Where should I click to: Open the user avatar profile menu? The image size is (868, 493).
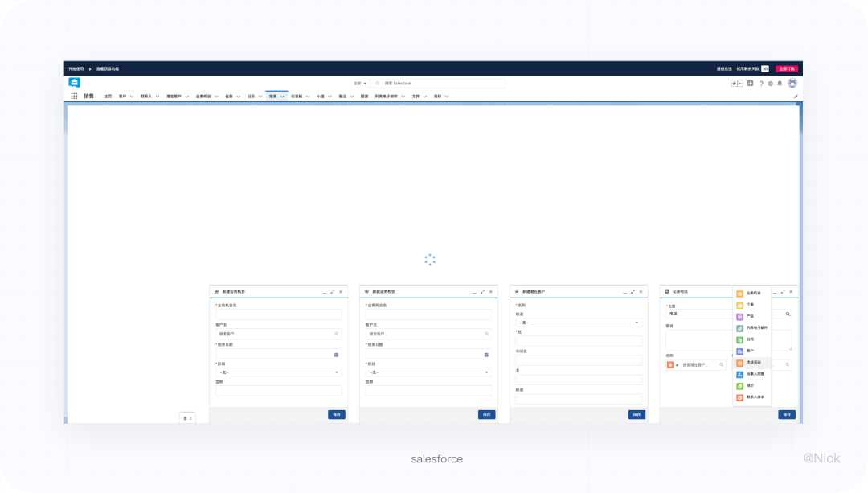792,83
